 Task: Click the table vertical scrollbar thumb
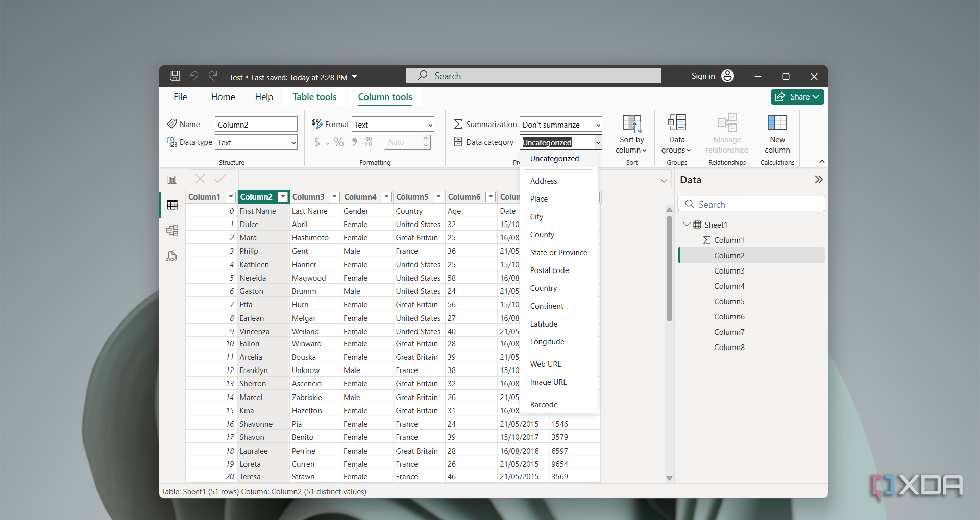point(669,268)
